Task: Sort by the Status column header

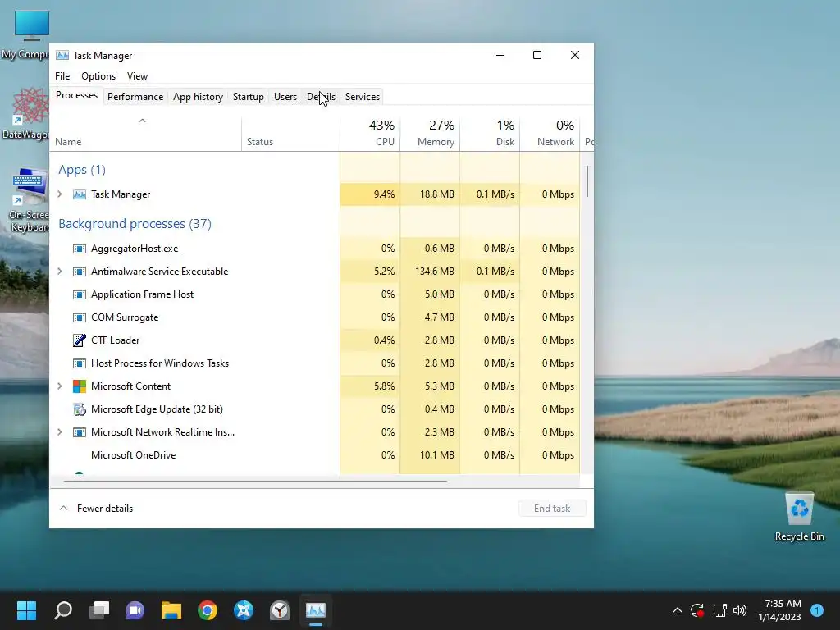Action: [290, 134]
